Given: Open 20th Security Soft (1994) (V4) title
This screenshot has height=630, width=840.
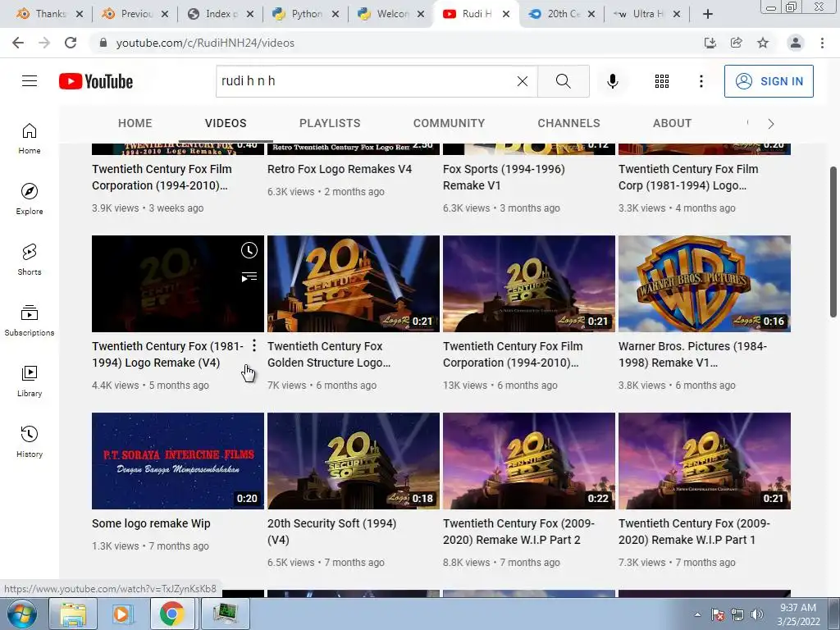Looking at the screenshot, I should tap(331, 532).
